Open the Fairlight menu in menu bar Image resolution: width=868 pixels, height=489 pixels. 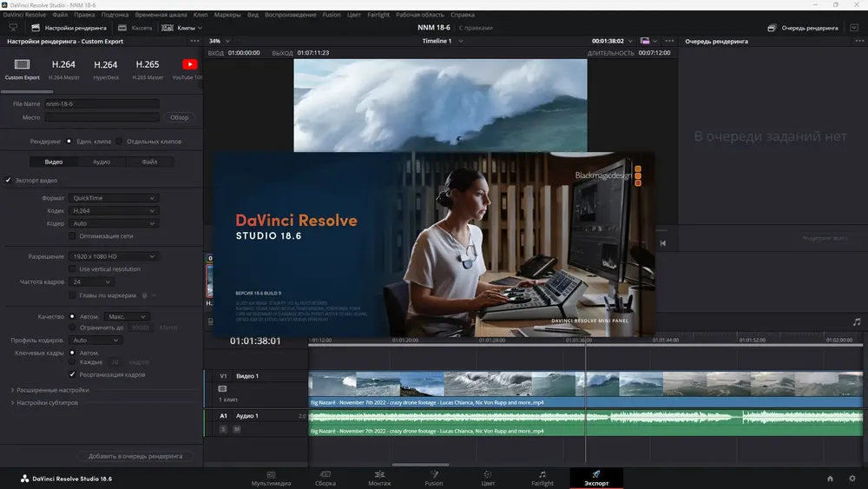(x=378, y=15)
